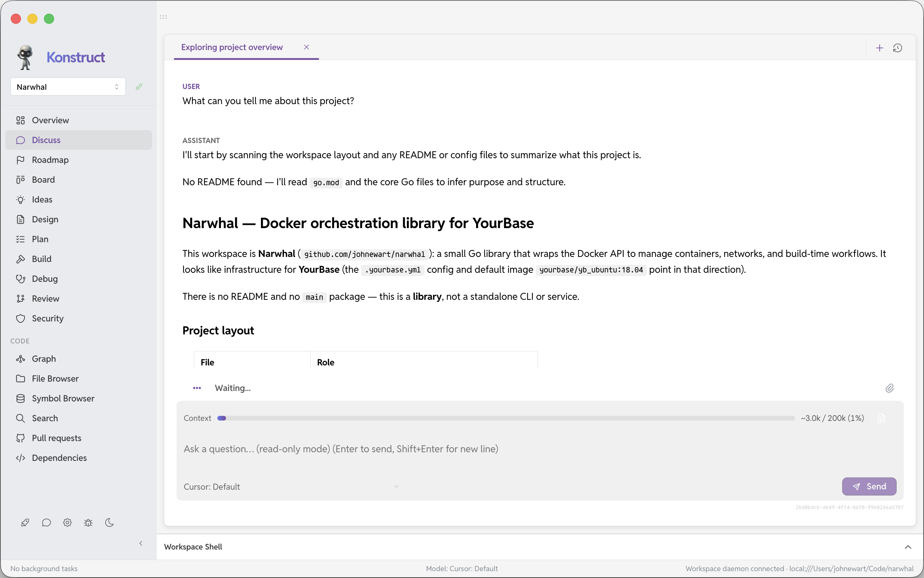Click the Context usage progress bar
924x578 pixels.
[x=506, y=418]
